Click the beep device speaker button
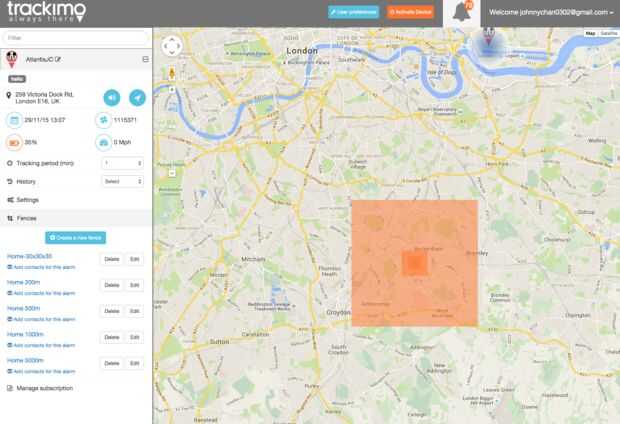This screenshot has width=620, height=424. pos(112,98)
